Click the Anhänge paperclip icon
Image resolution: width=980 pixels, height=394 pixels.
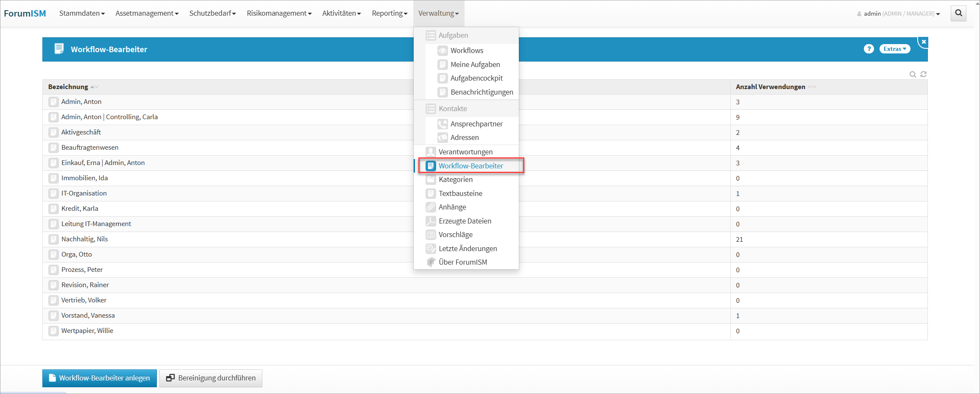click(431, 207)
